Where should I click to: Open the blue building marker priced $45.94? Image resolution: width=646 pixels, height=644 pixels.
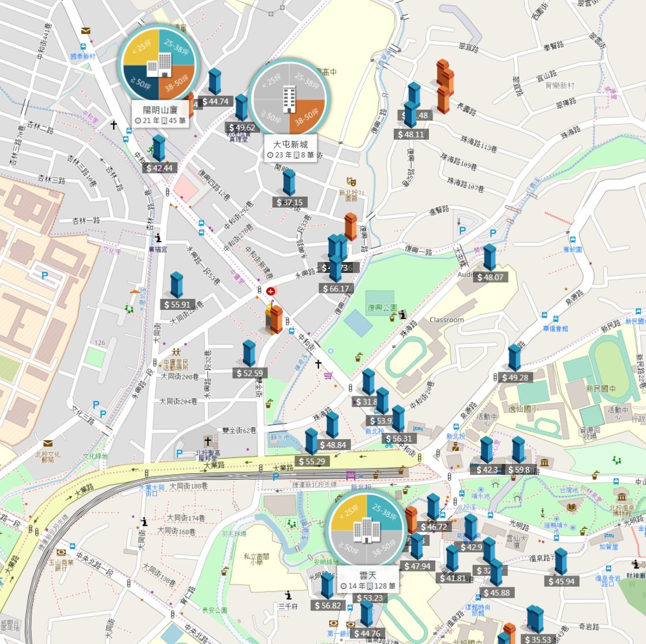click(561, 561)
